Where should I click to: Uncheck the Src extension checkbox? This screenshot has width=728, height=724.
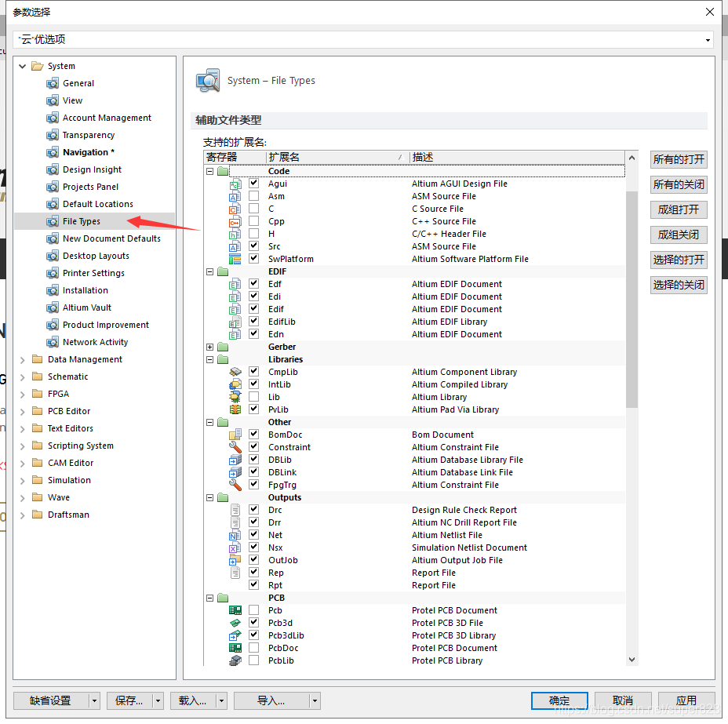point(253,246)
